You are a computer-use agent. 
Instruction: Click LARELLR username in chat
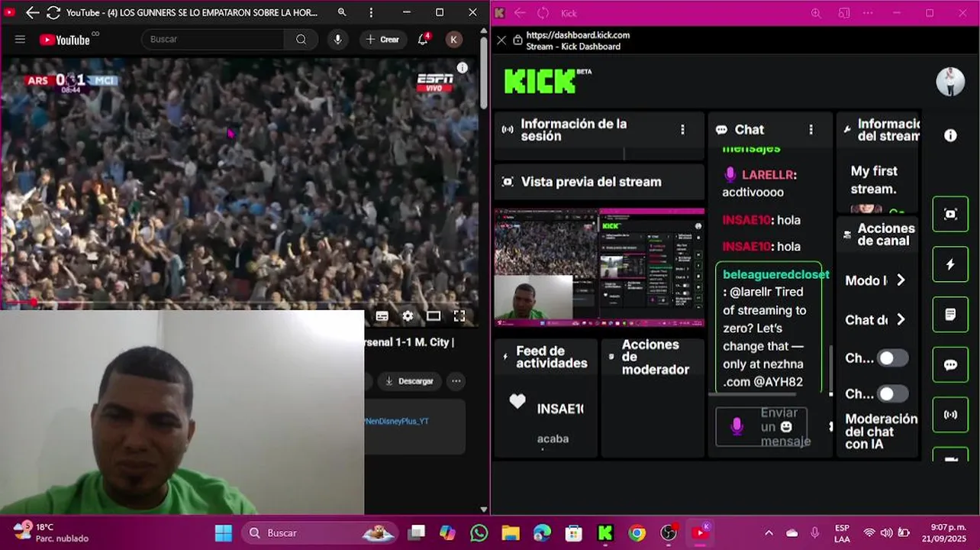[x=766, y=175]
